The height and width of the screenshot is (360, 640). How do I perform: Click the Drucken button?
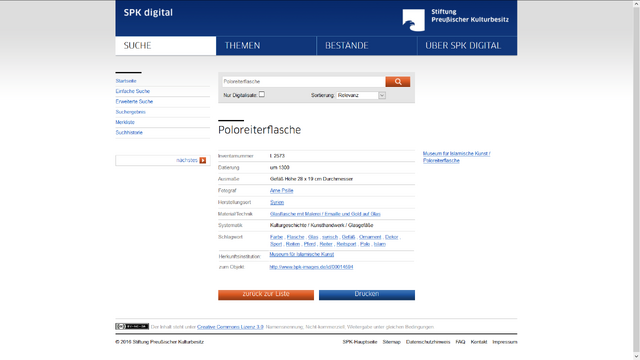[367, 295]
